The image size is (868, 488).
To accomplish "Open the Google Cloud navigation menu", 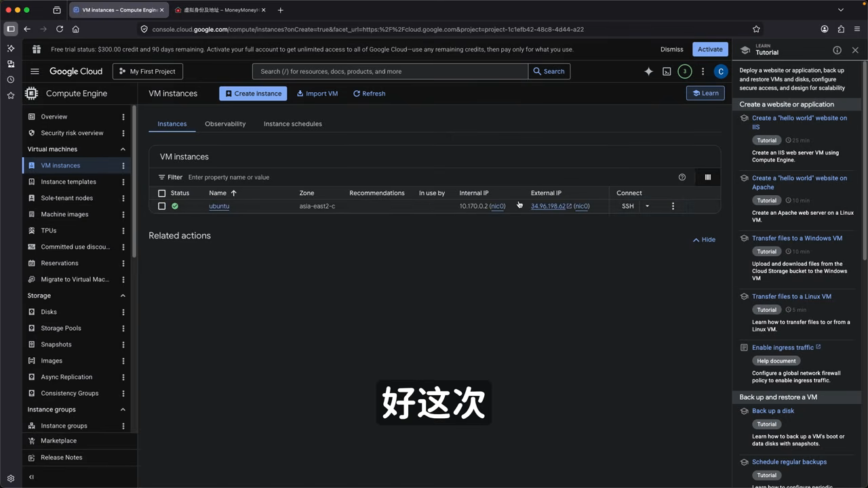I will [x=35, y=71].
